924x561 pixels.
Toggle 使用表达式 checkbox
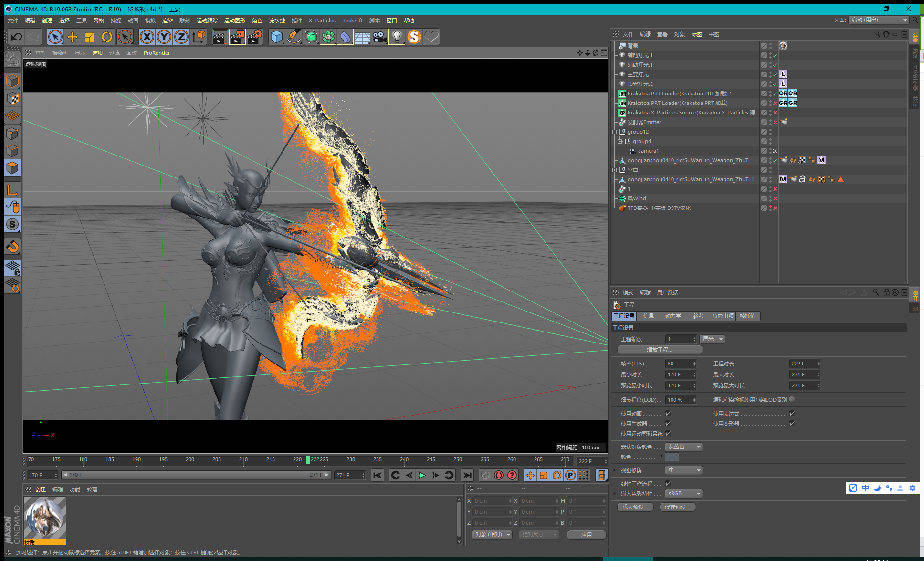[792, 414]
